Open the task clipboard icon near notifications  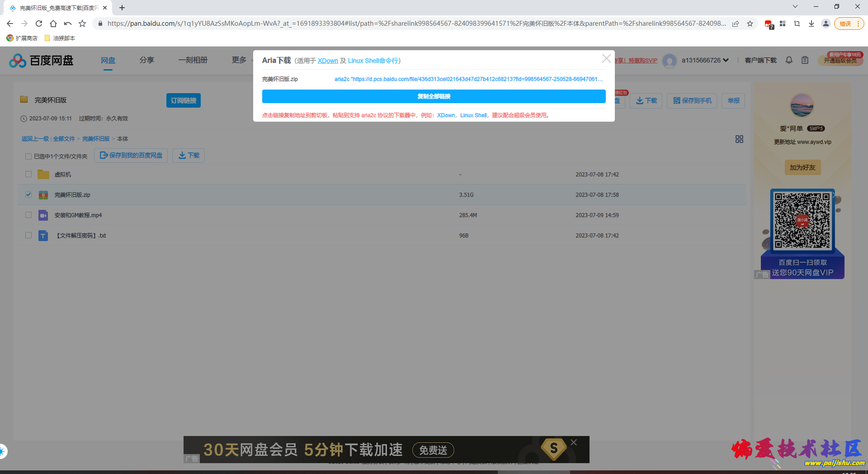point(805,60)
